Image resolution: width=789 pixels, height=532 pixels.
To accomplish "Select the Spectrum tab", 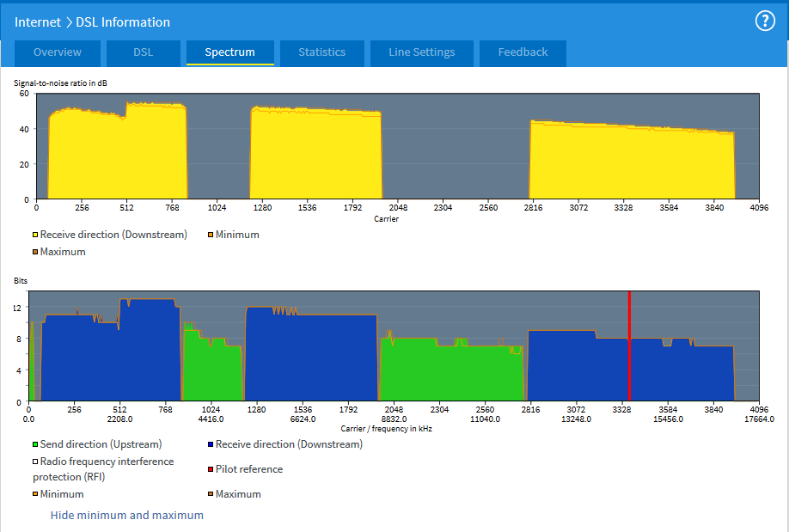I will pos(229,52).
